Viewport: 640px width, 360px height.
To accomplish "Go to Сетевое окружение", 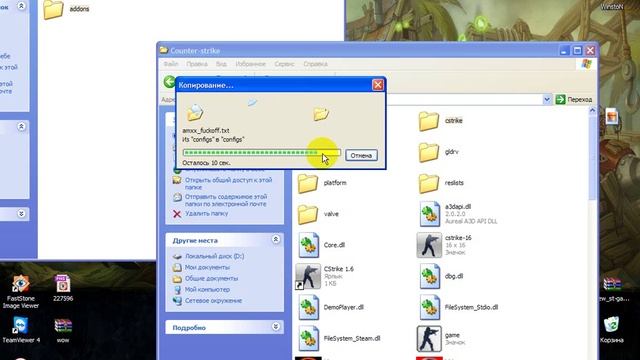I will [213, 300].
